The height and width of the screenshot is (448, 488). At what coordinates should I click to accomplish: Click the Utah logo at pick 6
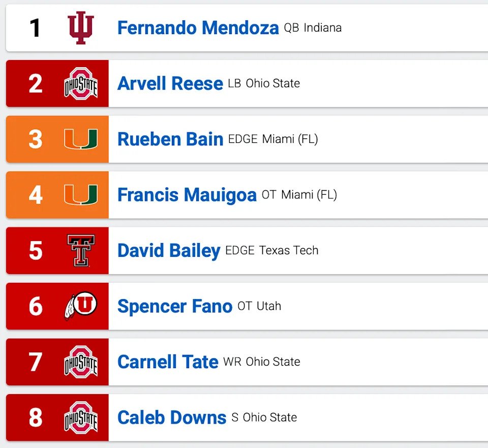click(x=81, y=306)
